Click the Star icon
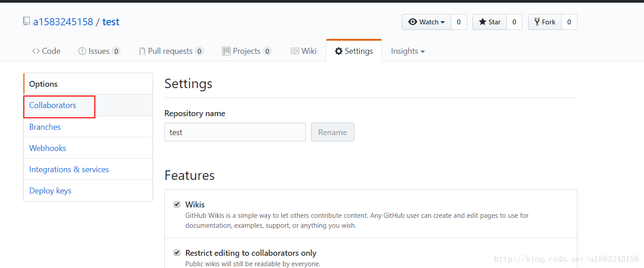This screenshot has height=268, width=644. [x=482, y=22]
